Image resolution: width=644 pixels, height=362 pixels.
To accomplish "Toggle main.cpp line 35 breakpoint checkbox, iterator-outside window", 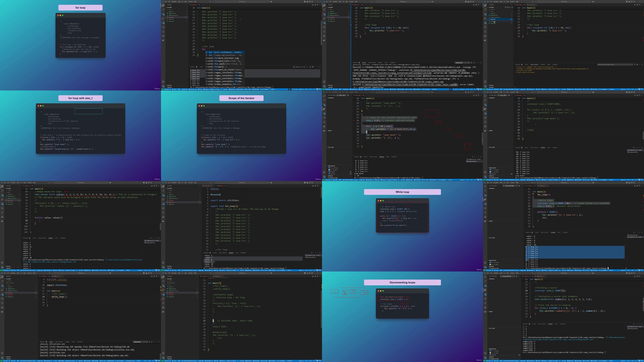I will pyautogui.click(x=329, y=172).
